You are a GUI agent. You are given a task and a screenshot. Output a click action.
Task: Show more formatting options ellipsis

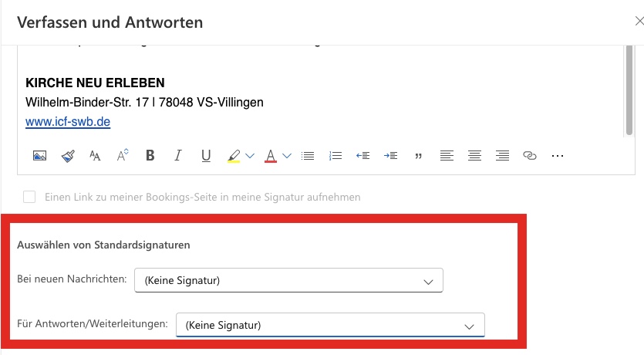(558, 156)
